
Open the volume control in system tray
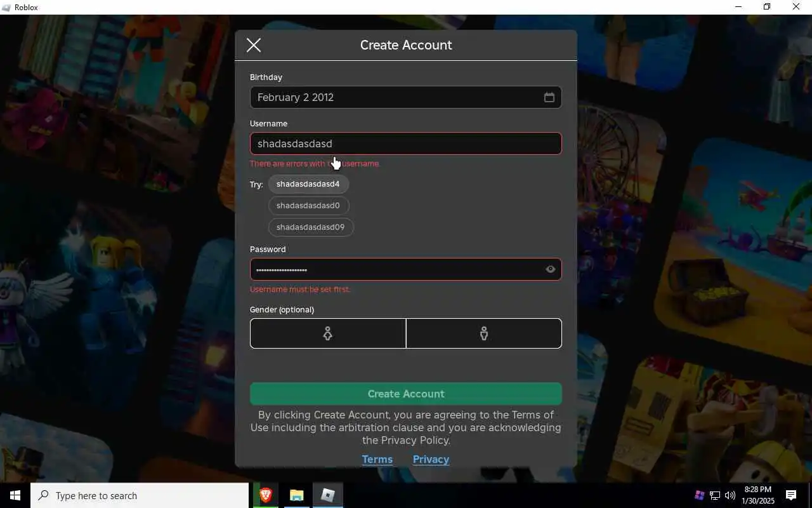[730, 495]
